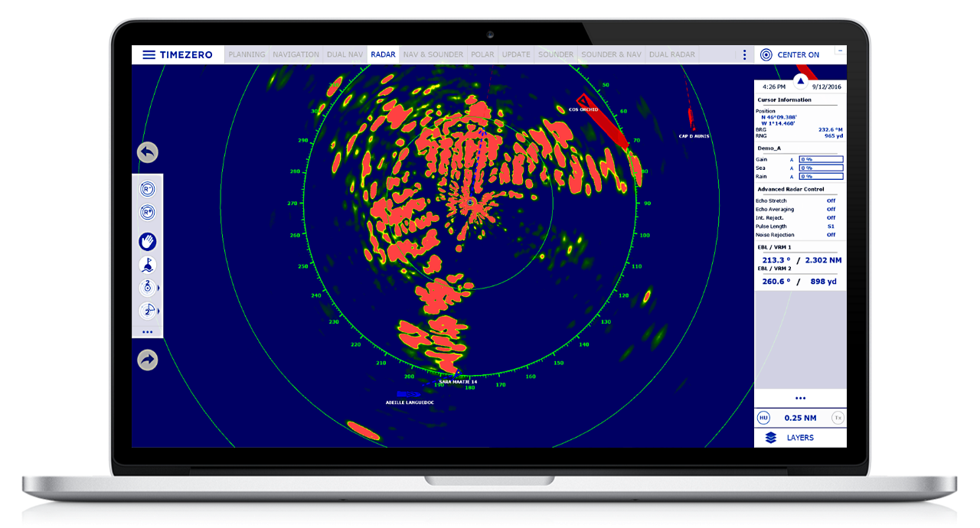Click the CENTER ON button
The image size is (980, 528).
(x=789, y=55)
